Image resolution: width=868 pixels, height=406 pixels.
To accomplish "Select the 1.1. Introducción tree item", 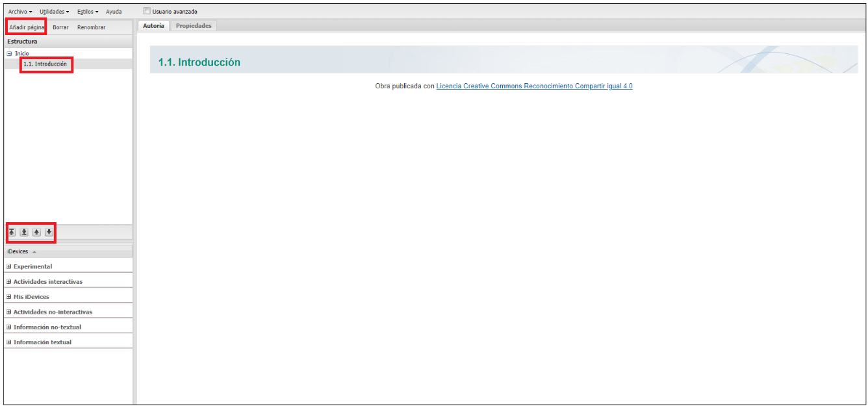I will 45,64.
